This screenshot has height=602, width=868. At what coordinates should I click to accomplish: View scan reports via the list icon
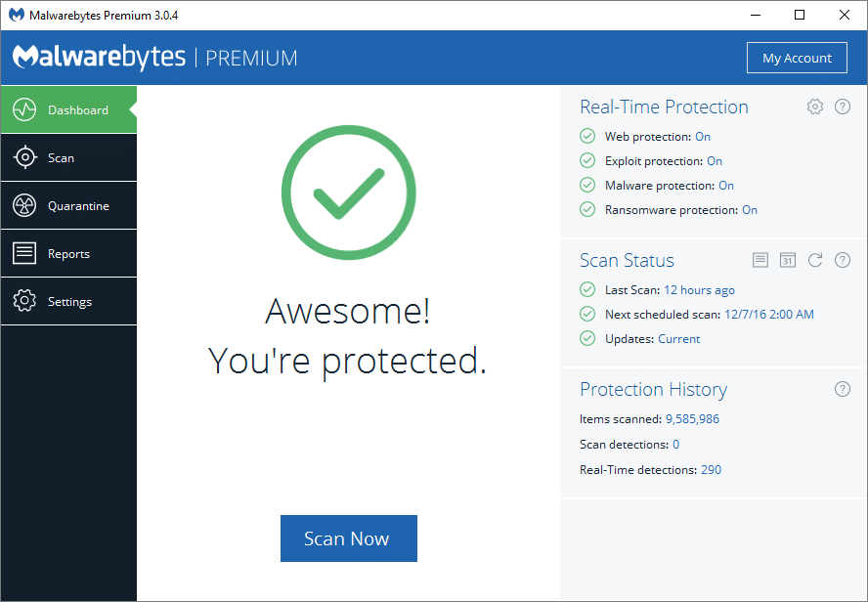click(x=760, y=260)
